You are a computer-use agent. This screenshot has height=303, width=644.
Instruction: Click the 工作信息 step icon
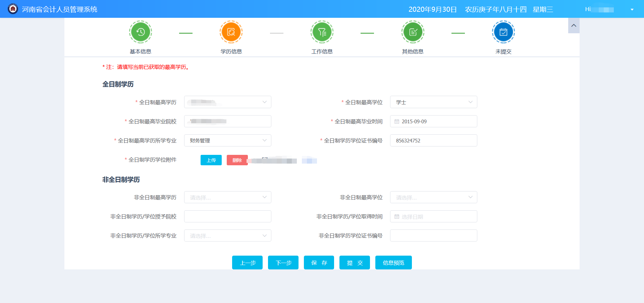pyautogui.click(x=322, y=32)
